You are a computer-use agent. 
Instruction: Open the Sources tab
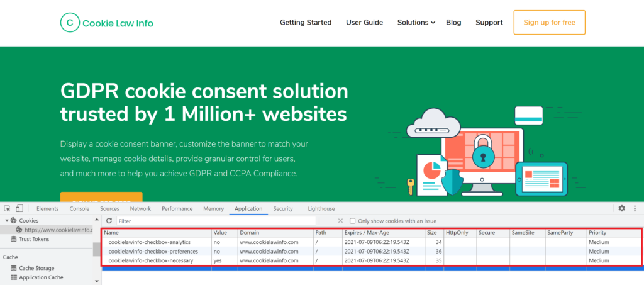click(x=109, y=209)
